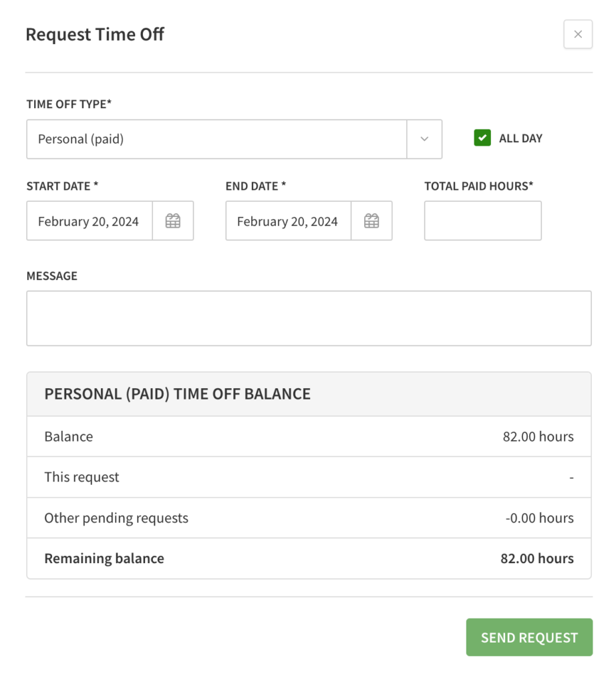Change the selected type from Personal (paid)
The image size is (616, 684).
[x=217, y=139]
